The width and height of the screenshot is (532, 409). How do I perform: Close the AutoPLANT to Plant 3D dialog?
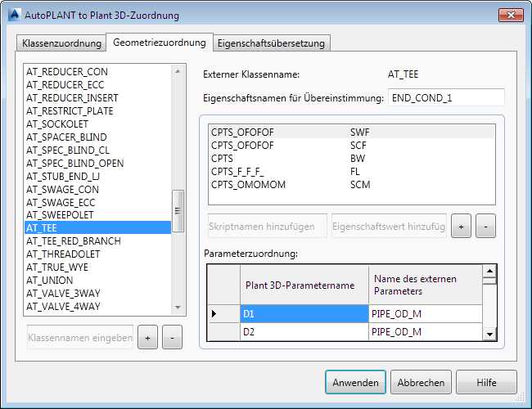coord(511,16)
